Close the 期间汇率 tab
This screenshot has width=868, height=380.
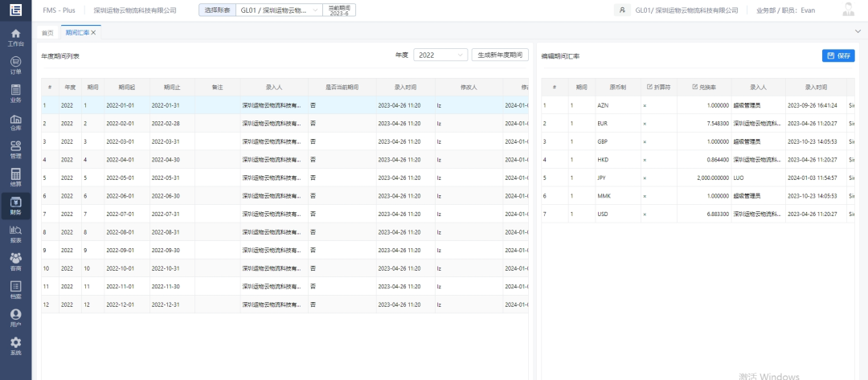(x=93, y=33)
